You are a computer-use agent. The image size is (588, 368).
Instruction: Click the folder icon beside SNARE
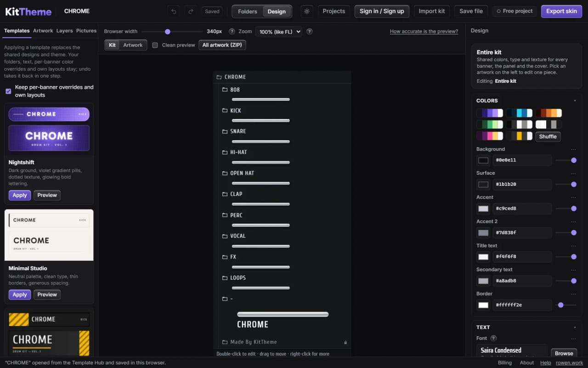(x=225, y=132)
